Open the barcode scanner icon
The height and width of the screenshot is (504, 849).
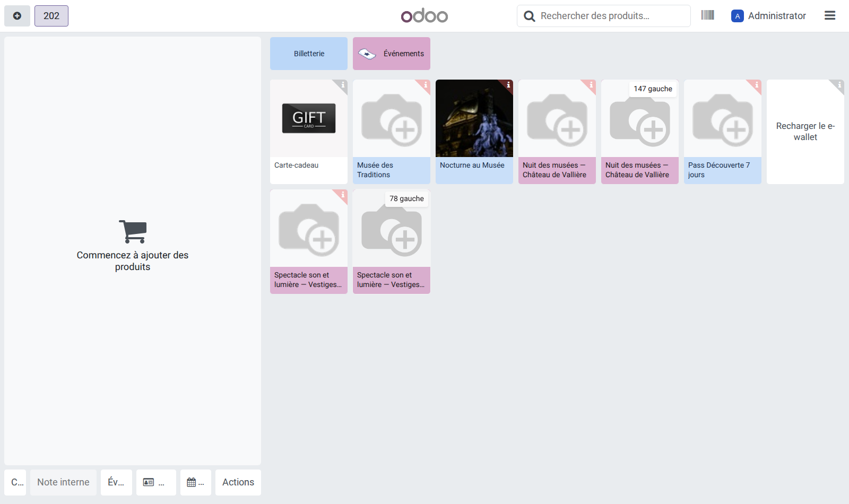[x=708, y=15]
